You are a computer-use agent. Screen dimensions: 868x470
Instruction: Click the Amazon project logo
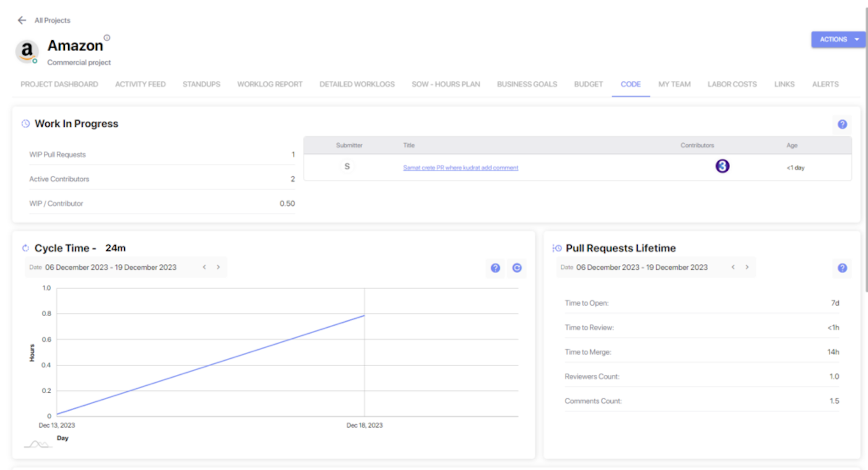[27, 51]
